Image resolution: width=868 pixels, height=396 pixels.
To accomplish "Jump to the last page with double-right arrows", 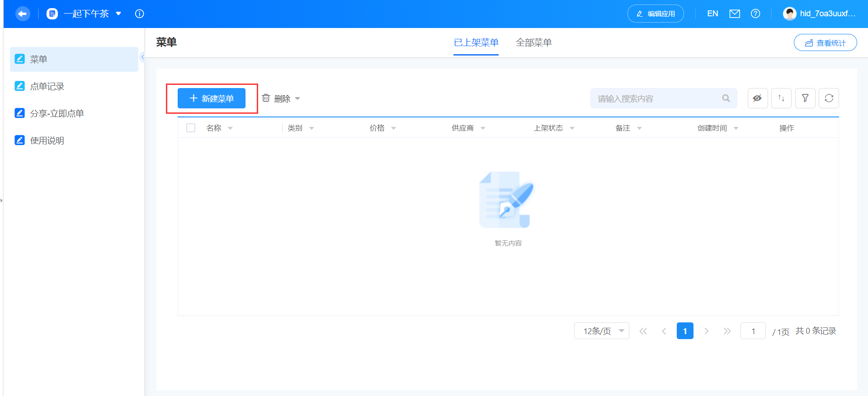I will [727, 331].
